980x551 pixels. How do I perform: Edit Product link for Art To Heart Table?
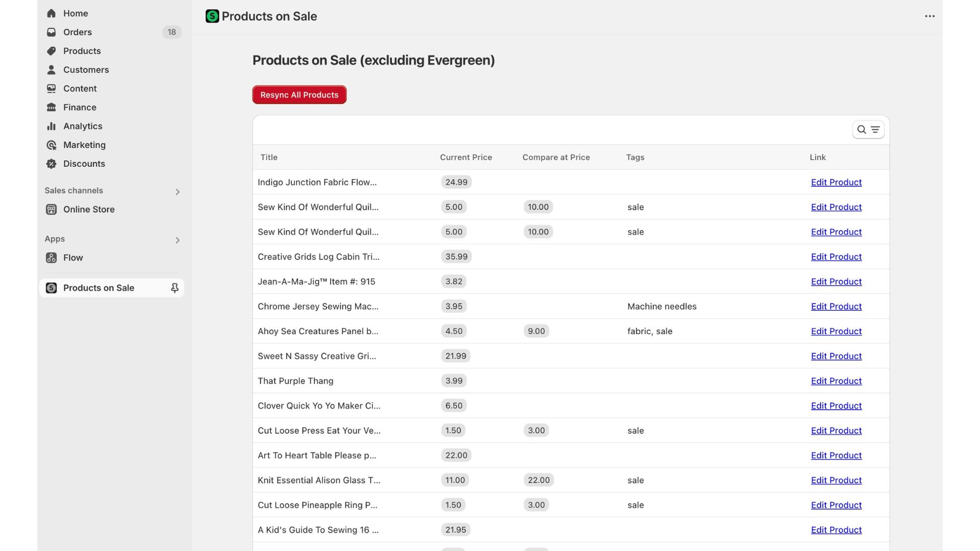tap(836, 456)
